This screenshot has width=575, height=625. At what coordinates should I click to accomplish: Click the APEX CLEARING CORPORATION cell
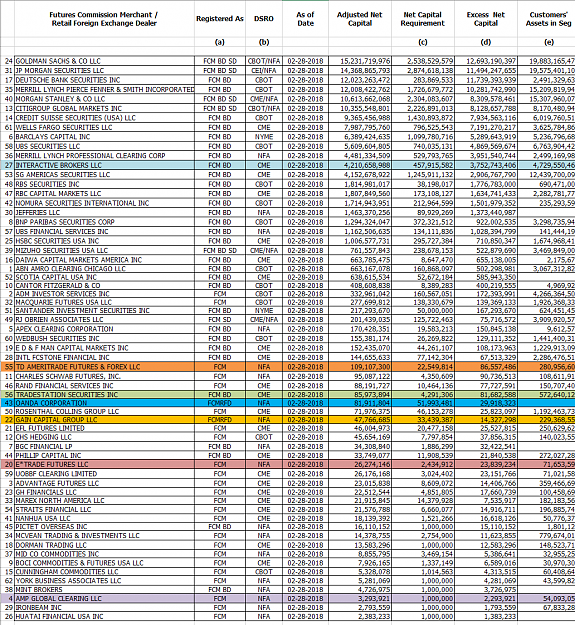104,329
